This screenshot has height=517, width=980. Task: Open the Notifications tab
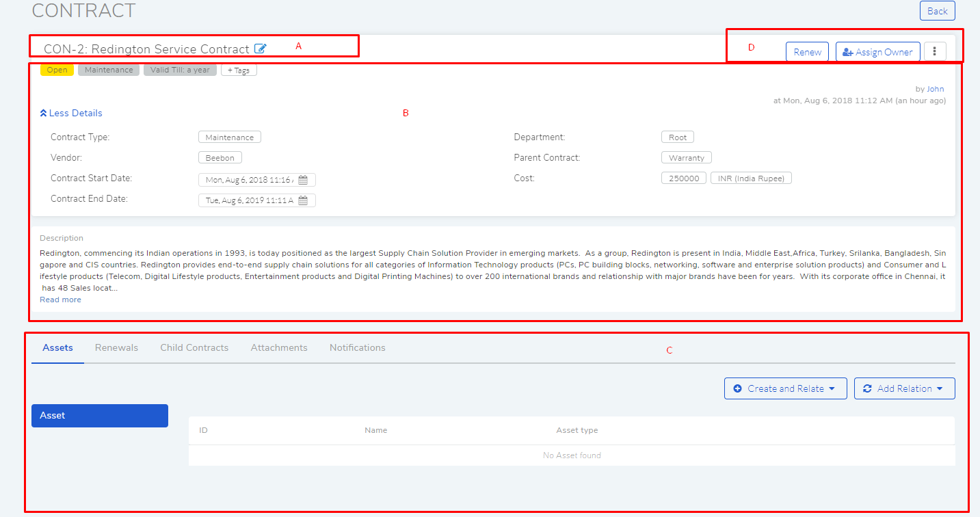coord(358,347)
